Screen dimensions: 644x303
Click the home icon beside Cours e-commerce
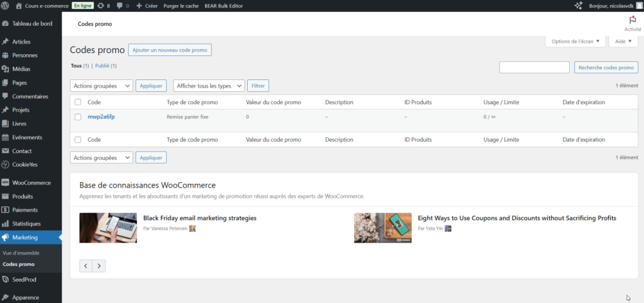click(18, 6)
